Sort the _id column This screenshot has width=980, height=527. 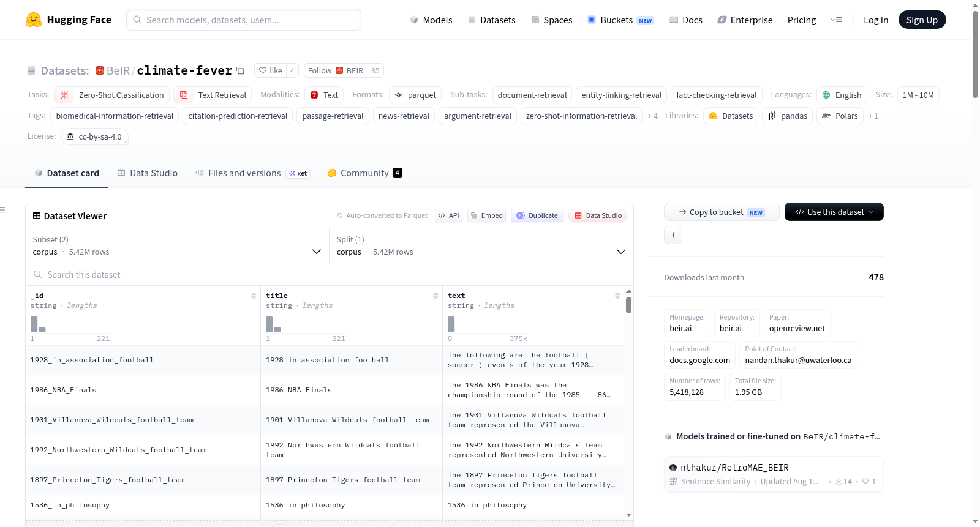[x=254, y=296]
